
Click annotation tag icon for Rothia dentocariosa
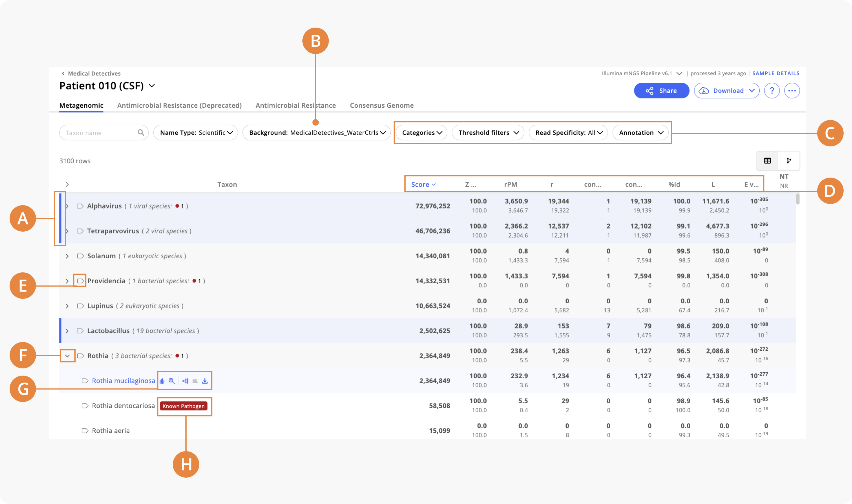click(x=85, y=406)
